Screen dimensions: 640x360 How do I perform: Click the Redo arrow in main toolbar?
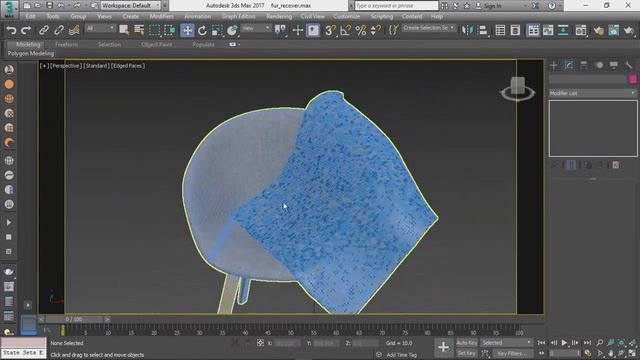click(26, 30)
